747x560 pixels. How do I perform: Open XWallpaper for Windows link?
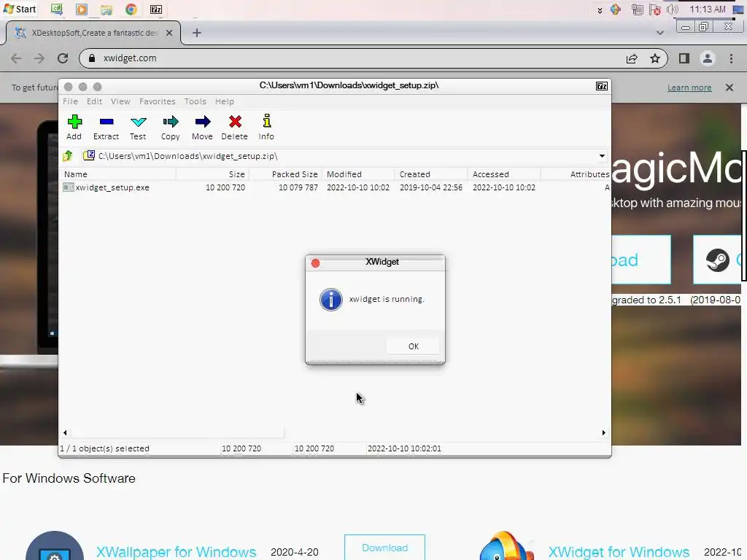pyautogui.click(x=177, y=552)
